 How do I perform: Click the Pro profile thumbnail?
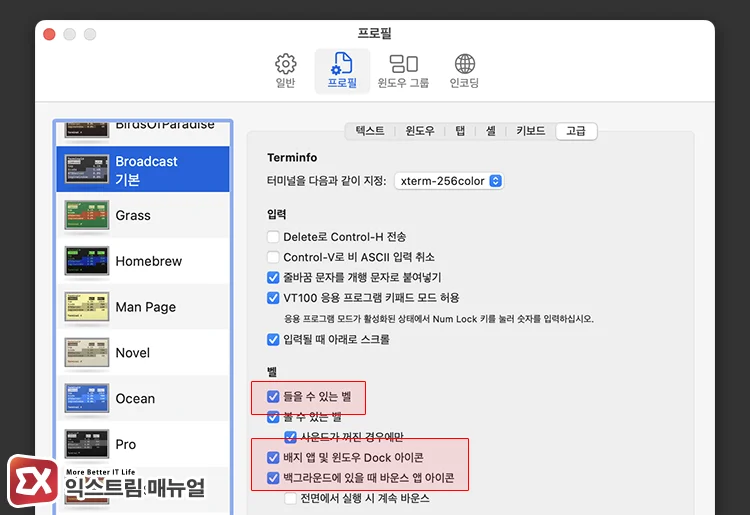pos(87,444)
